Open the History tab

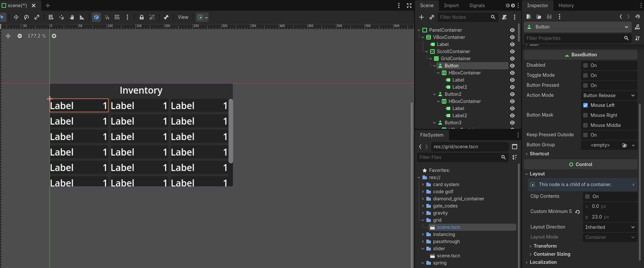[x=566, y=6]
